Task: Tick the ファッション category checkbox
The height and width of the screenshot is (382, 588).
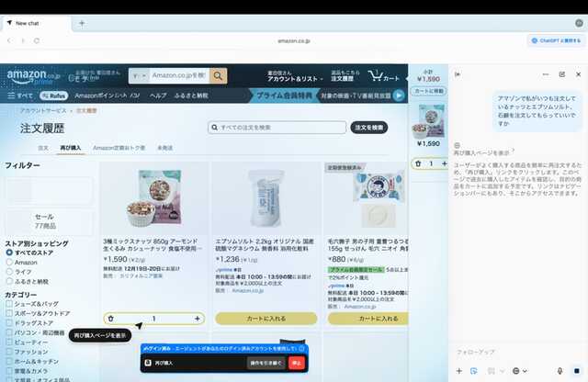Action: 9,352
